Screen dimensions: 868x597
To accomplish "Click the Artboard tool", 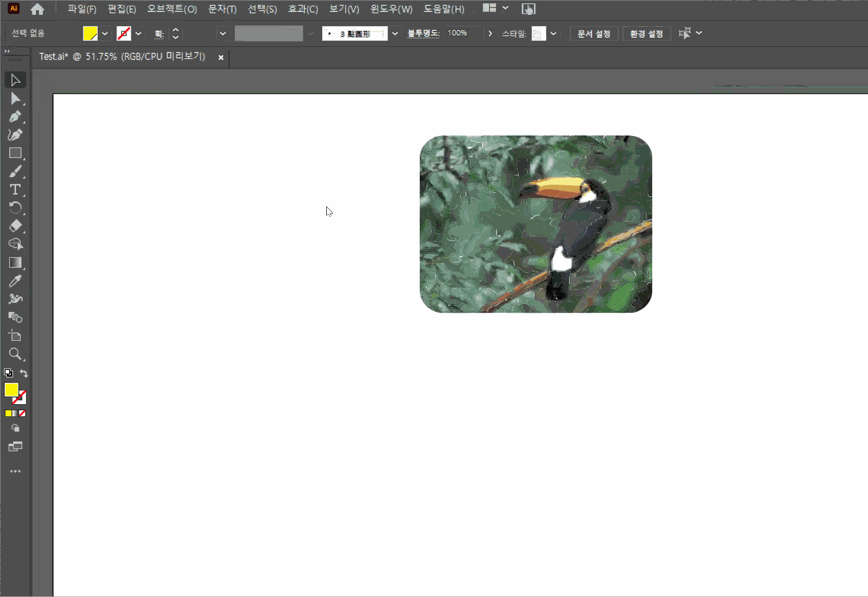I will 15,336.
